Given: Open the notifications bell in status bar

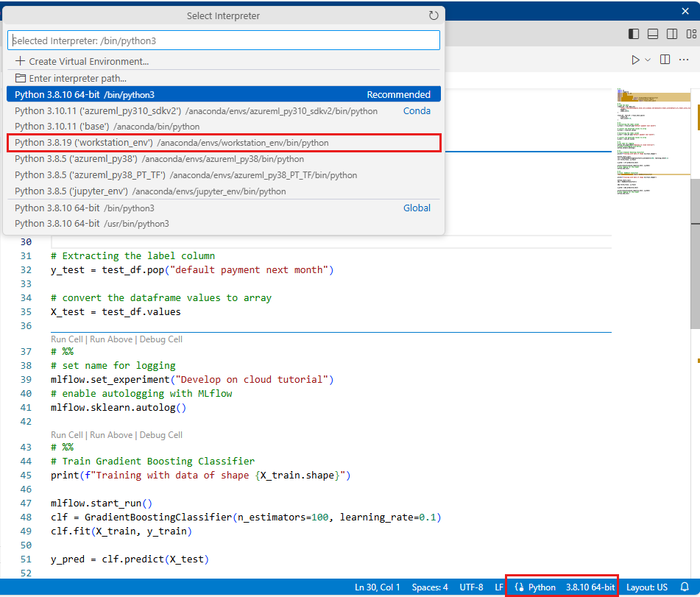Looking at the screenshot, I should 685,587.
